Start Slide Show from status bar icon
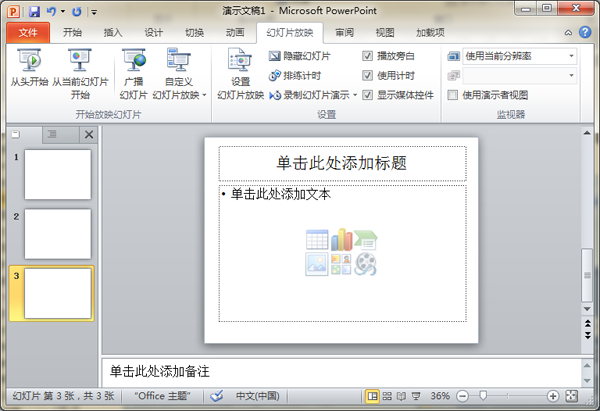 416,396
